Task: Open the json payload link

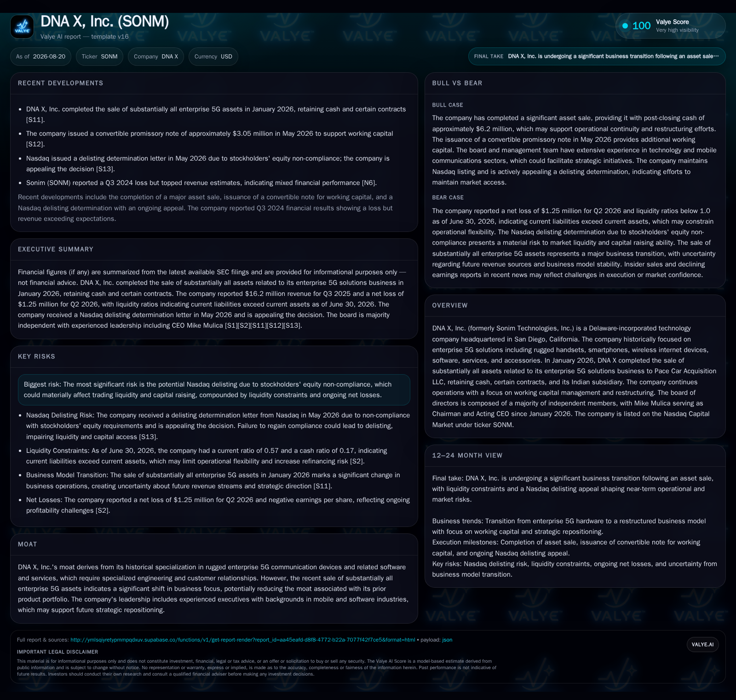Action: click(x=447, y=640)
